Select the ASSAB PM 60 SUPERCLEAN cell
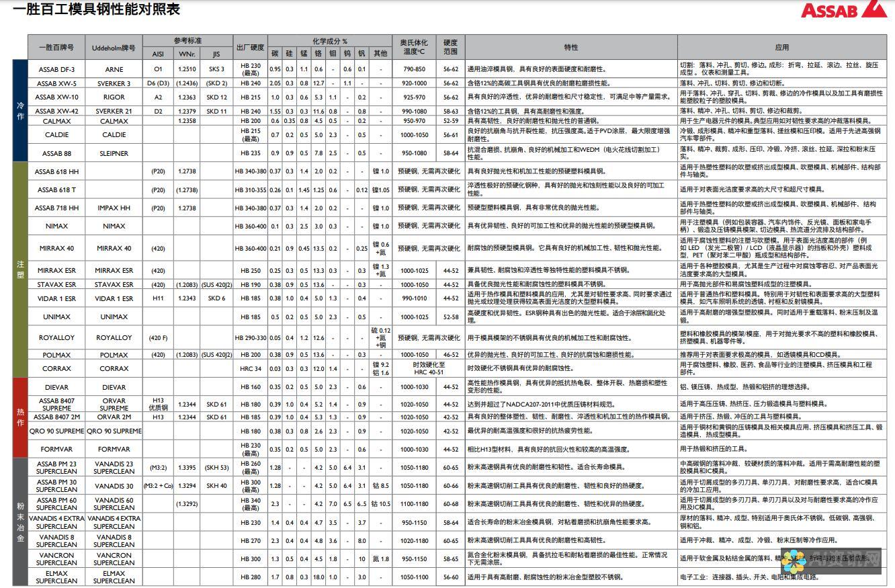The height and width of the screenshot is (588, 895). point(56,503)
